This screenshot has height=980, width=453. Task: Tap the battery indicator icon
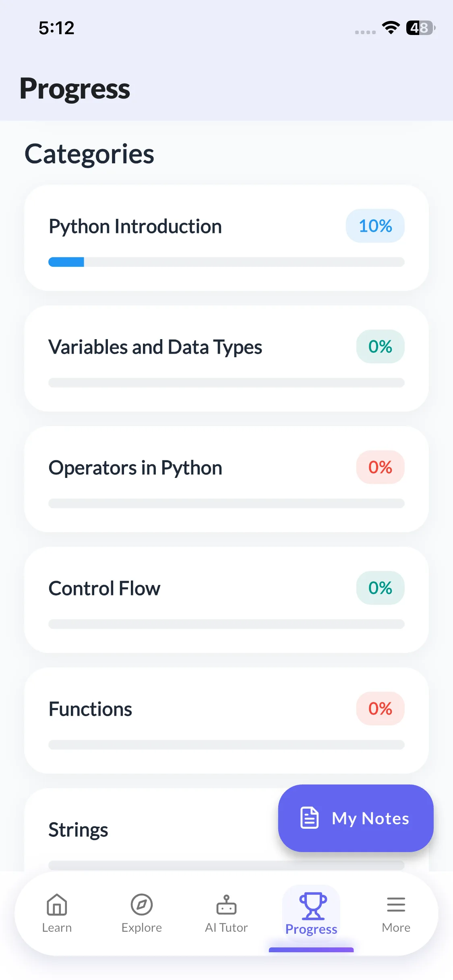point(420,28)
